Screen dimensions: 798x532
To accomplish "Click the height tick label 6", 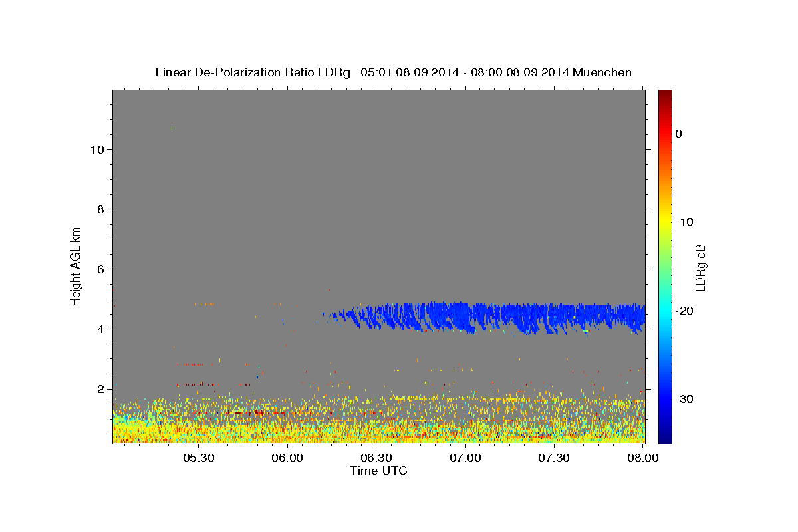I will tap(100, 269).
